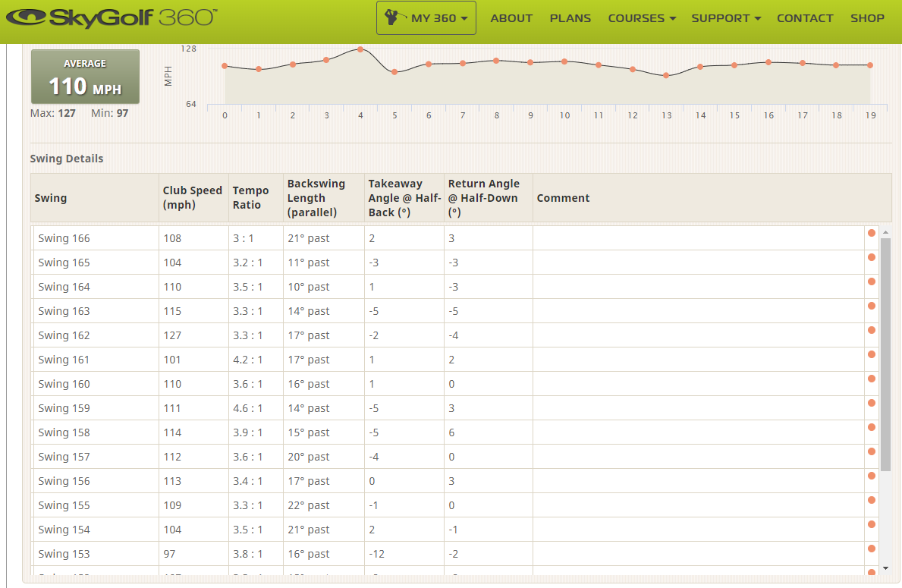Click the Swing 155 row label

click(x=64, y=506)
